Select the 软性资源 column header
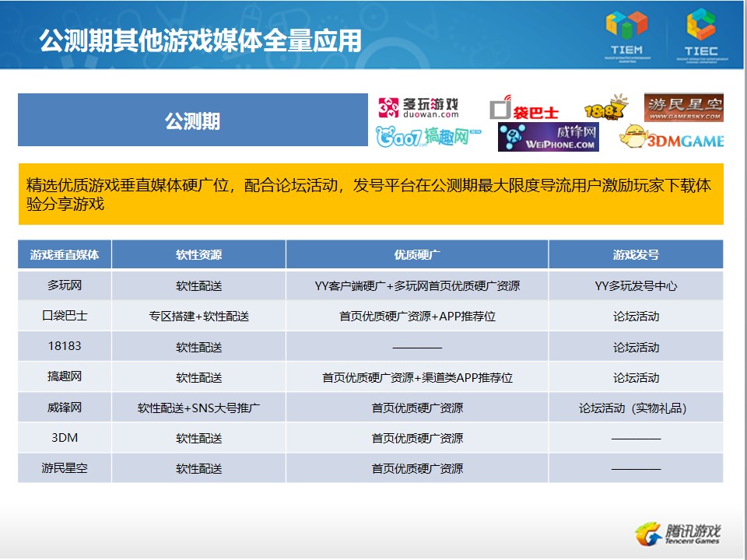 click(198, 254)
